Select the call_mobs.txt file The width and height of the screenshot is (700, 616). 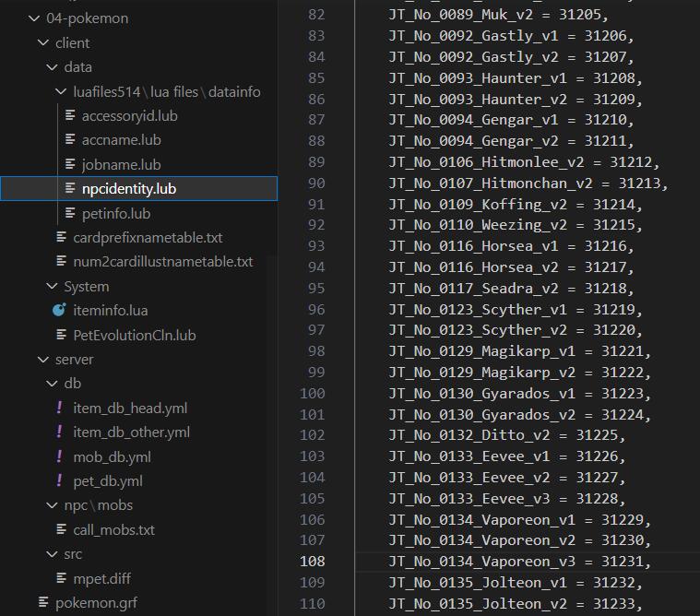click(113, 529)
